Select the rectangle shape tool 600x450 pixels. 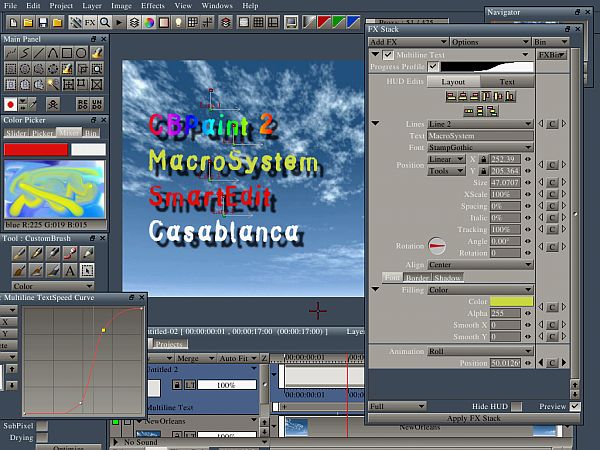tap(67, 53)
